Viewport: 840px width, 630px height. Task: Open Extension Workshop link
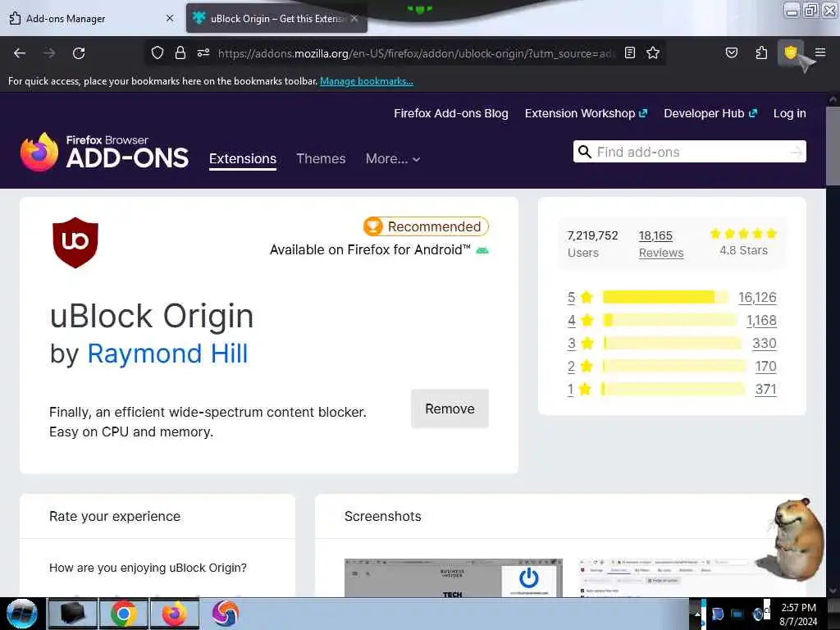(x=586, y=113)
